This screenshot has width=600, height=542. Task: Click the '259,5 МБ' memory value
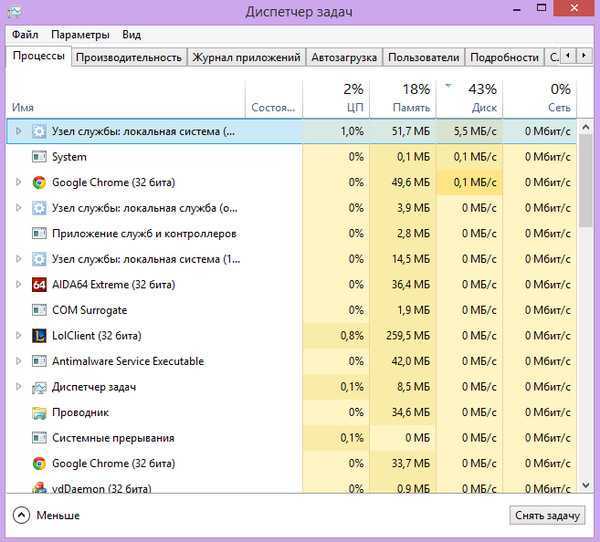pos(408,336)
